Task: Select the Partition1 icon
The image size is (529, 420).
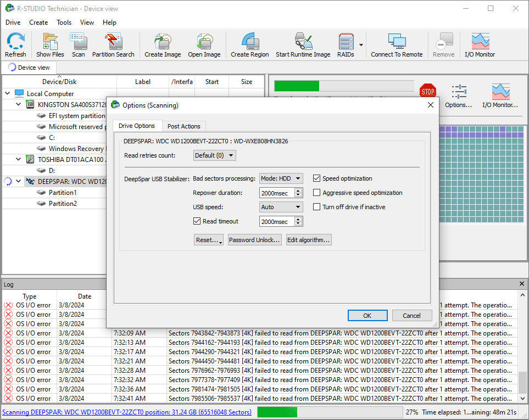Action: 41,193
